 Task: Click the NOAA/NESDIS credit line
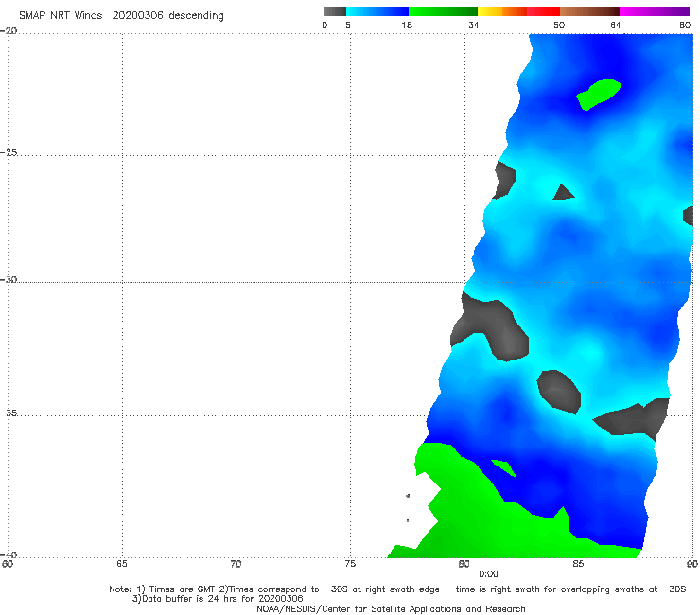tap(391, 609)
